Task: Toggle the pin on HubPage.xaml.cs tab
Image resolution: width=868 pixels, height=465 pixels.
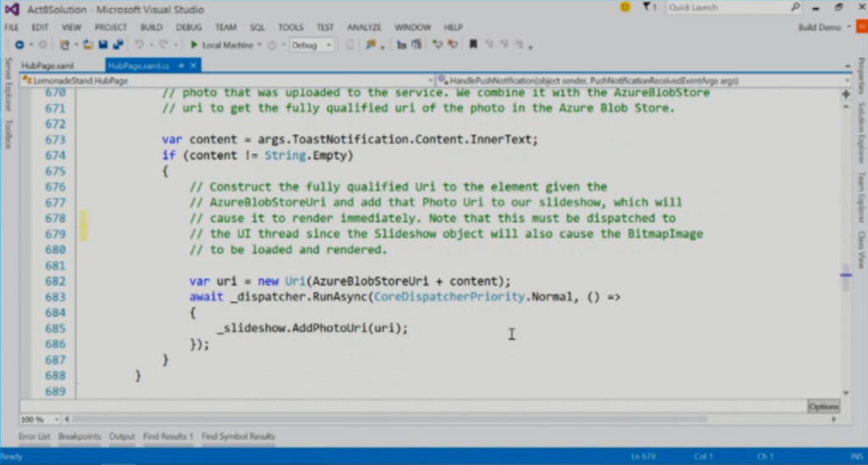Action: (x=181, y=65)
